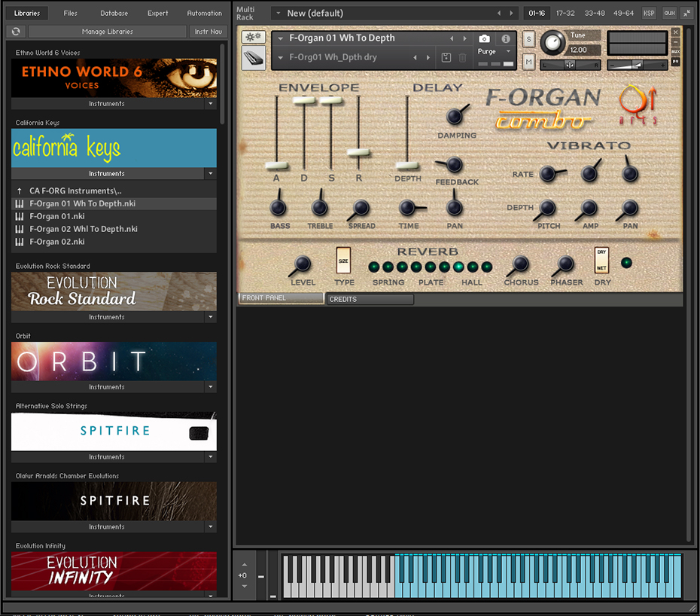Expand Ethno World 6 Instruments dropdown

[211, 104]
